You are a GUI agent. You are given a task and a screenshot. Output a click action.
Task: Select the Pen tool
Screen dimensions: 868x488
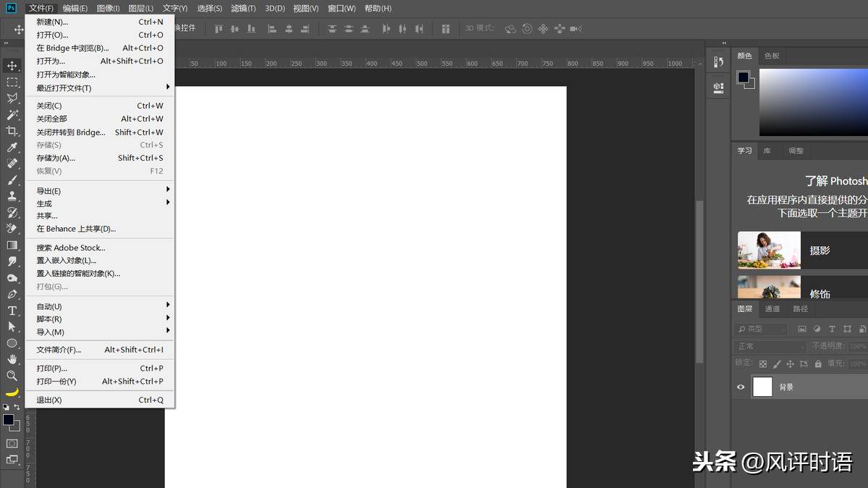point(12,294)
